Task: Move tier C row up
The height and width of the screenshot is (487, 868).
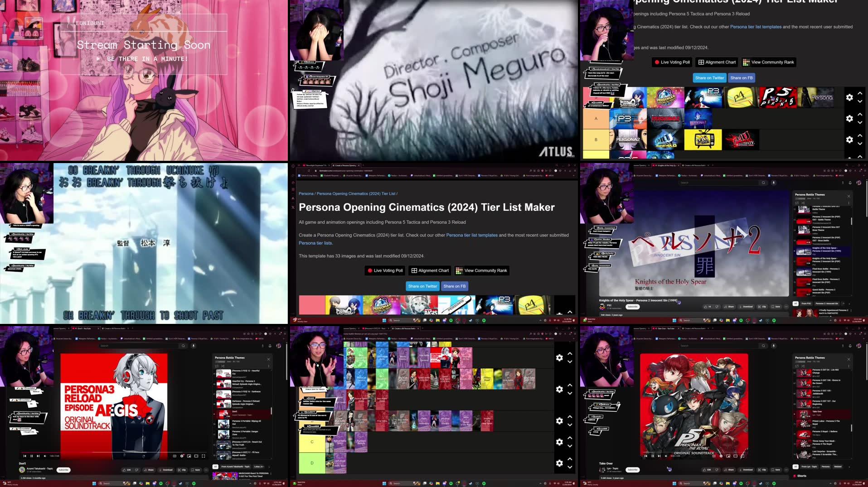Action: tap(570, 438)
